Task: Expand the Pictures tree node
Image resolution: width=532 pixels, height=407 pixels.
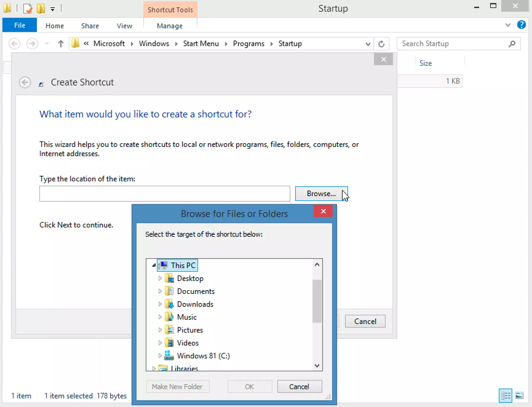Action: coord(160,330)
